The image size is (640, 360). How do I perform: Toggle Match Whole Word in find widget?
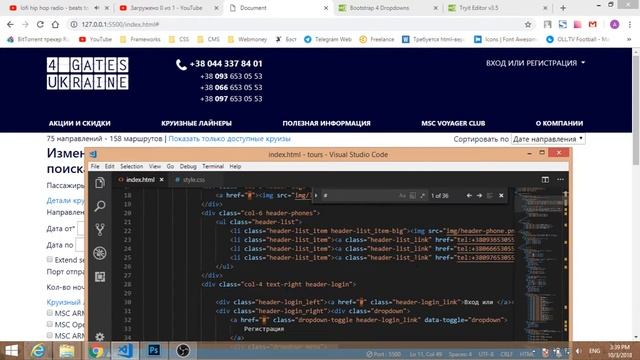(413, 196)
